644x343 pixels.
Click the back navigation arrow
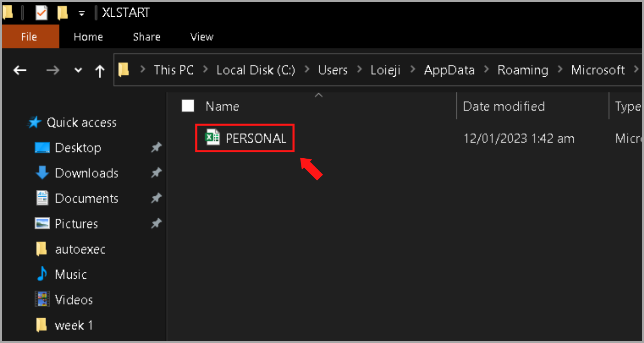pos(20,70)
